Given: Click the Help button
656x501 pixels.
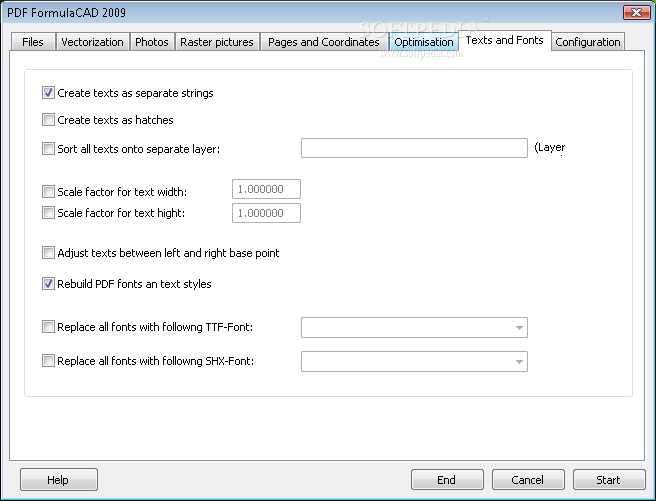Looking at the screenshot, I should 59,479.
